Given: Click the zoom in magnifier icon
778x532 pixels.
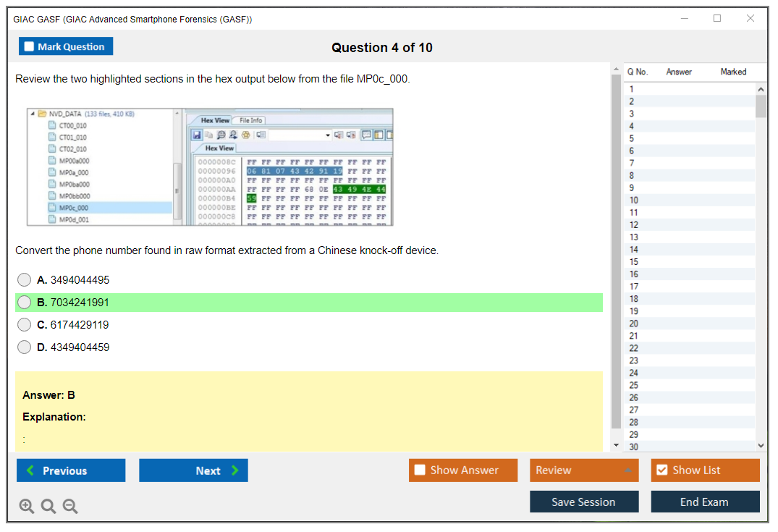Looking at the screenshot, I should click(27, 507).
